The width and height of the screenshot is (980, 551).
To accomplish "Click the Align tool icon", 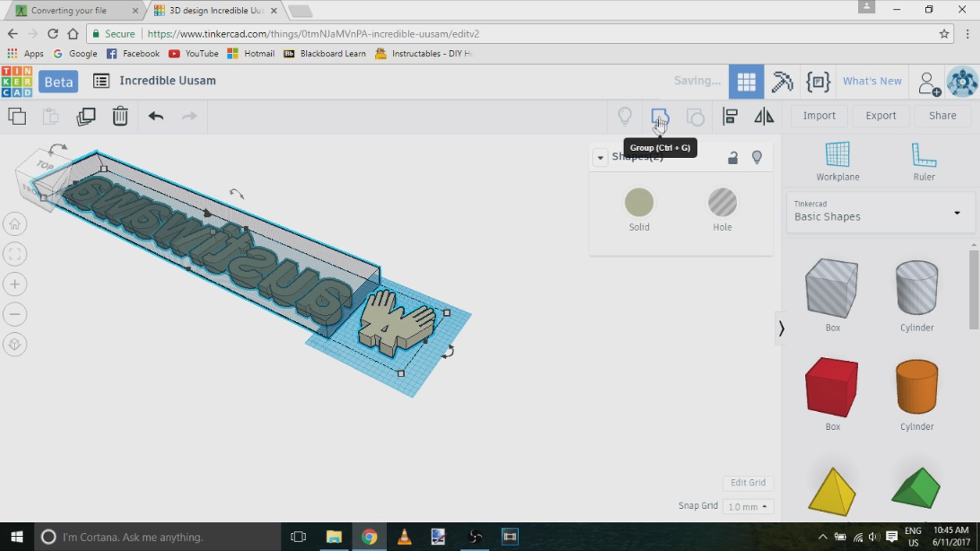I will pyautogui.click(x=730, y=116).
